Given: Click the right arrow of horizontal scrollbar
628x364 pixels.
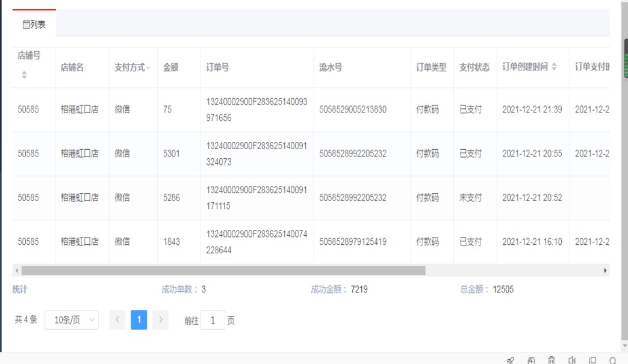Looking at the screenshot, I should [605, 271].
